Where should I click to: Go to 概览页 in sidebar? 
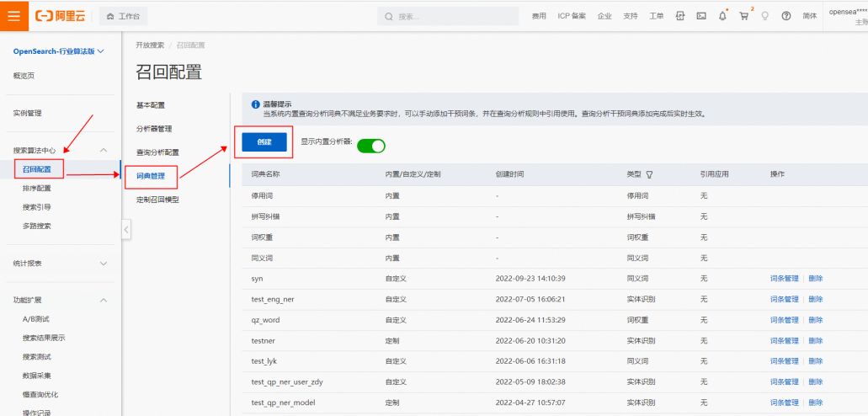(24, 76)
